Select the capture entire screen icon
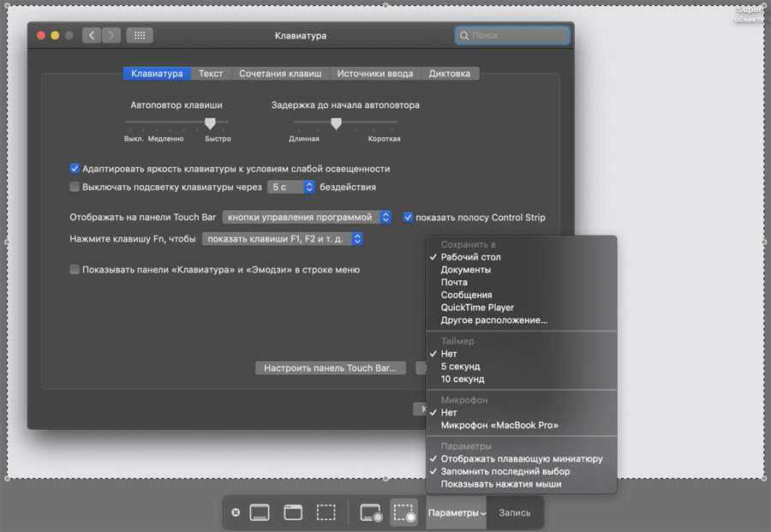This screenshot has width=771, height=532. pos(260,512)
